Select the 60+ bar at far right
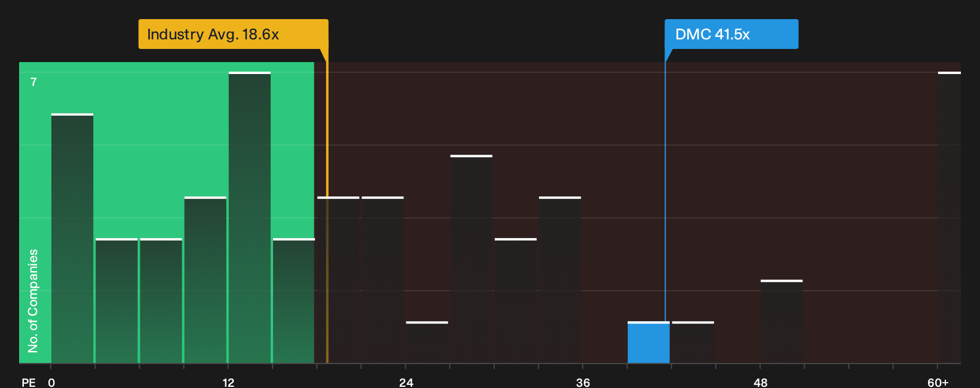 pos(950,218)
